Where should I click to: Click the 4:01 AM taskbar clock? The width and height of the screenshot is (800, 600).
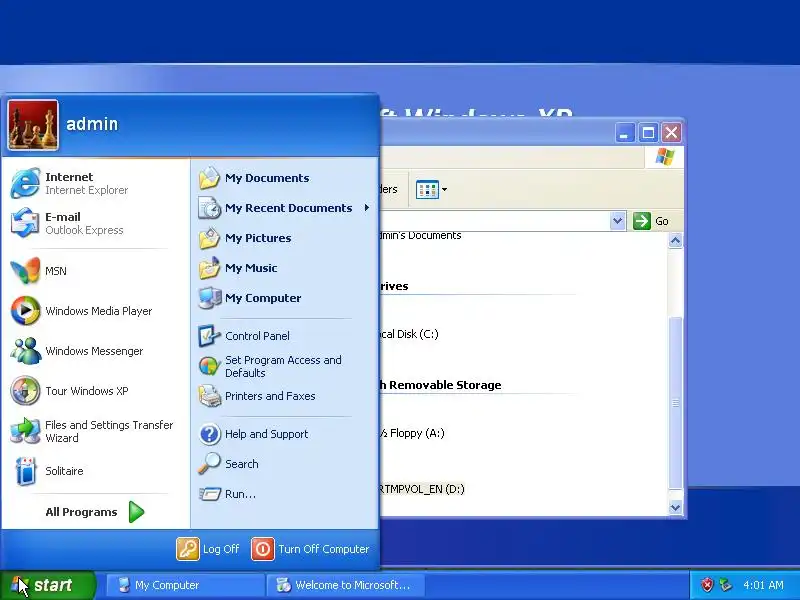click(763, 585)
